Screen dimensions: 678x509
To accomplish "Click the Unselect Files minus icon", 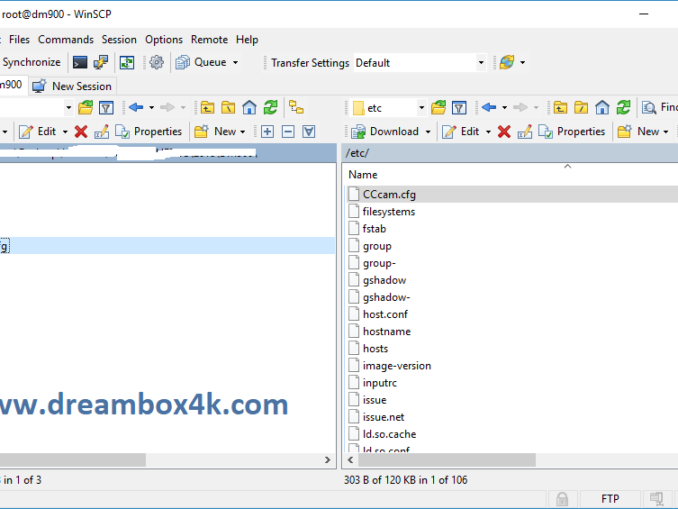I will 288,131.
